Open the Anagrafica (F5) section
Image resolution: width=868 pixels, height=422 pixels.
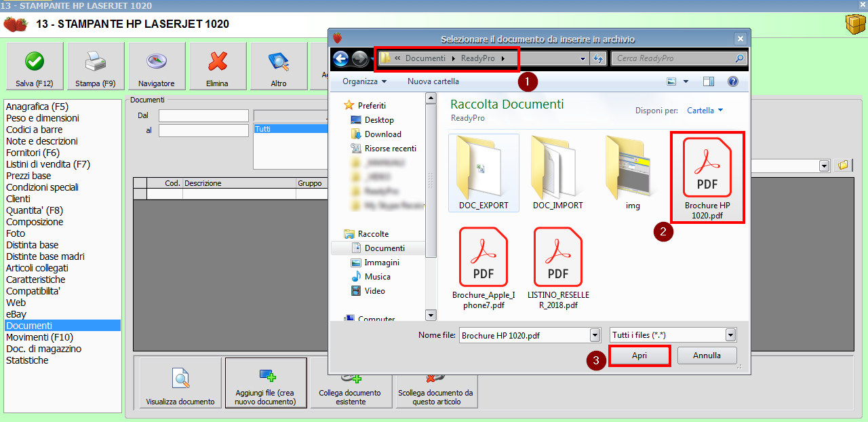pos(37,107)
